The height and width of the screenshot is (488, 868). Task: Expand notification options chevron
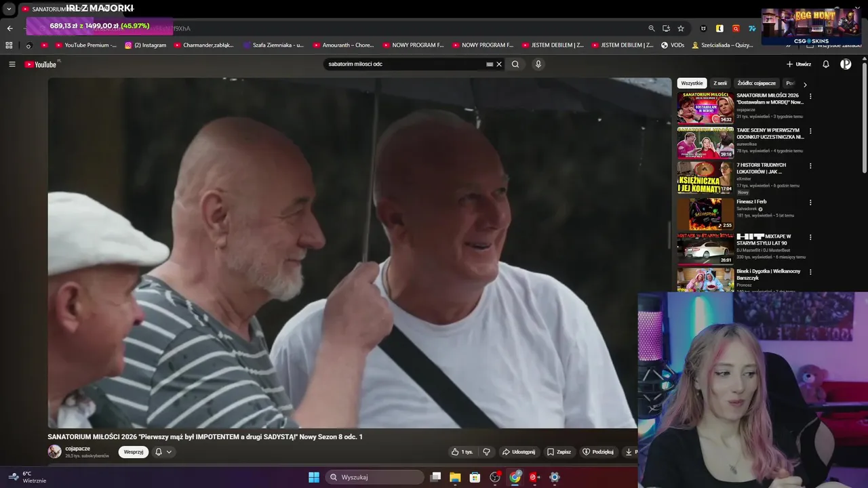pyautogui.click(x=169, y=452)
